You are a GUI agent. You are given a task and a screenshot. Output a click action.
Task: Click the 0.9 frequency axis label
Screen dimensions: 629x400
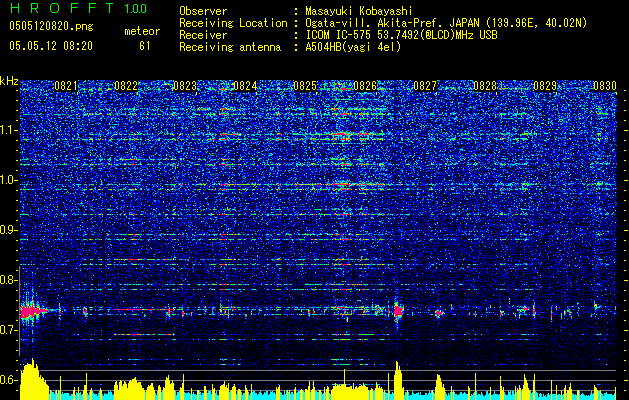click(8, 230)
